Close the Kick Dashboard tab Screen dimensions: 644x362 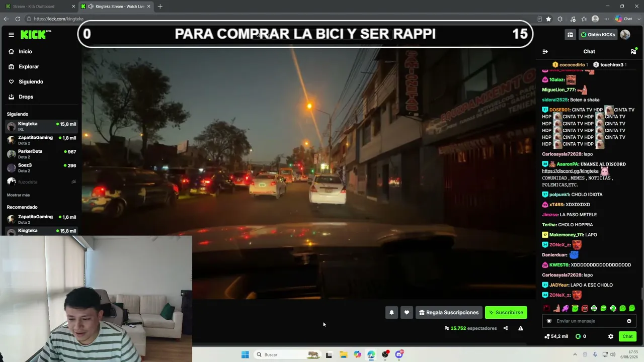click(73, 7)
